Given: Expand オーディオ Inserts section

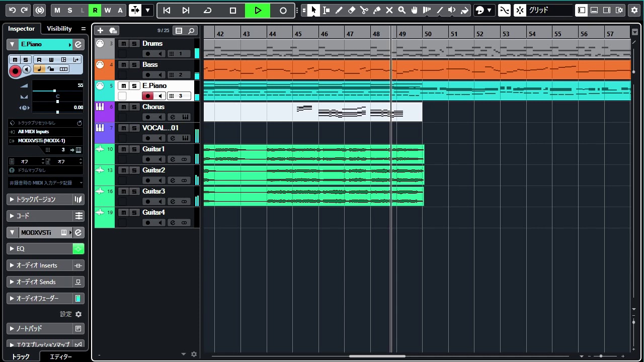Looking at the screenshot, I should (x=40, y=265).
